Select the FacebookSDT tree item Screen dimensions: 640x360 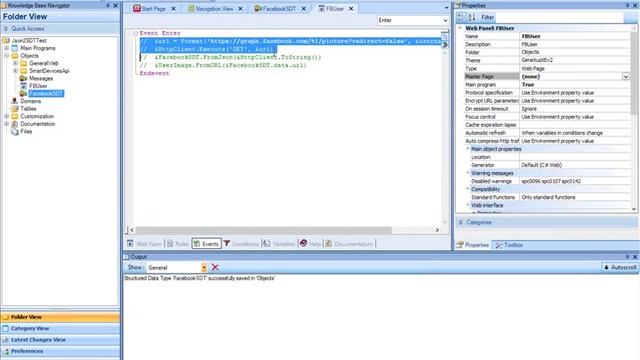46,93
